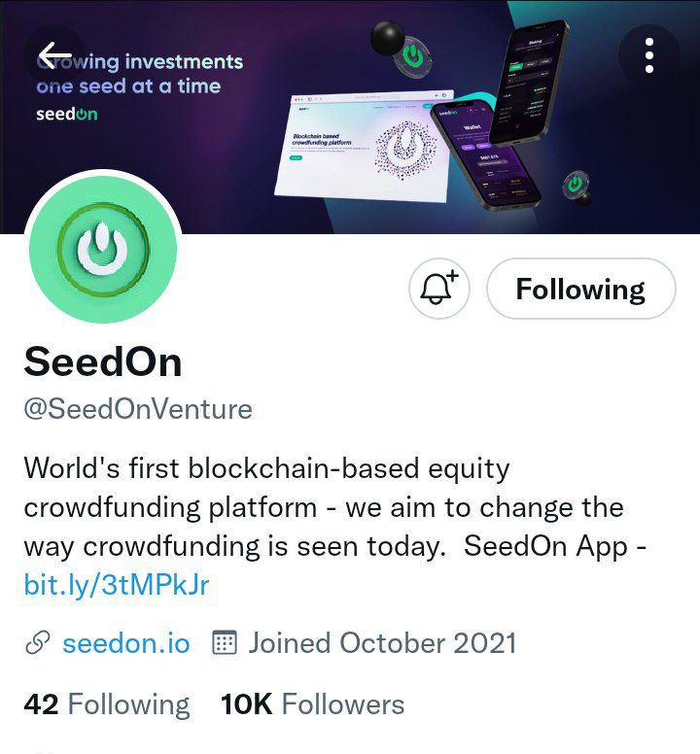Screen dimensions: 700x754
Task: Open the bit.ly/3tMPkJr app link
Action: click(x=117, y=585)
